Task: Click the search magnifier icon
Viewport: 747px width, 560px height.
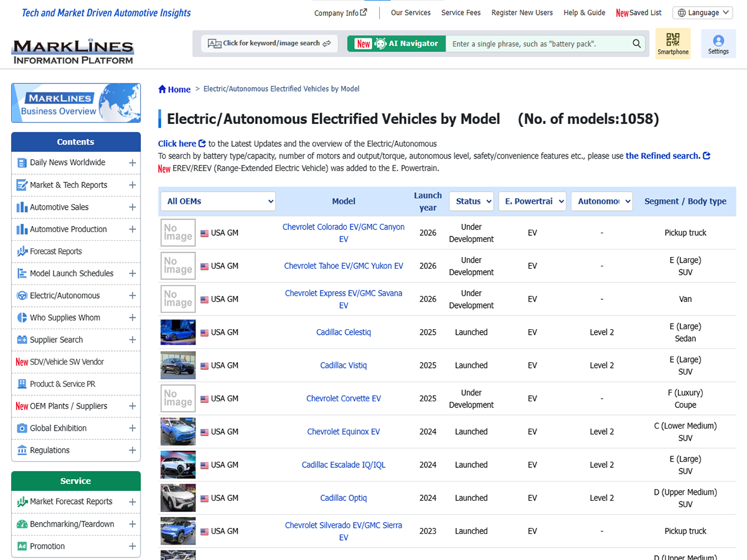Action: point(637,44)
